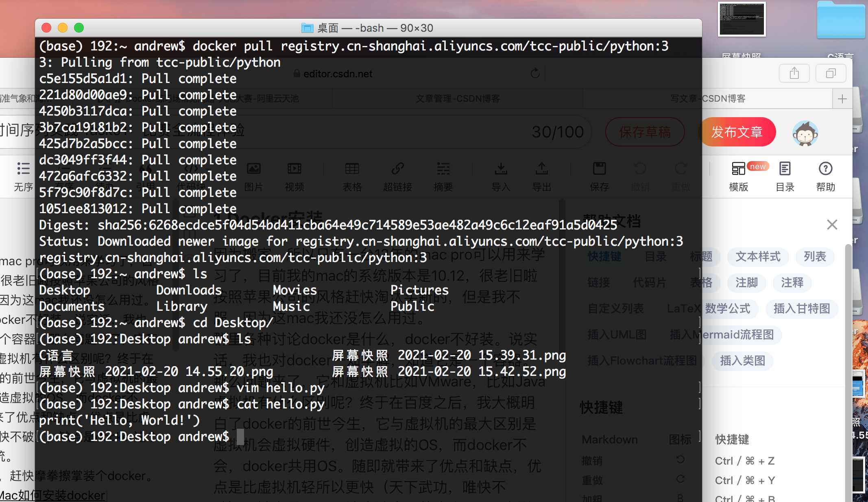This screenshot has height=502, width=868.
Task: Import a document with the 导入 icon
Action: (501, 175)
